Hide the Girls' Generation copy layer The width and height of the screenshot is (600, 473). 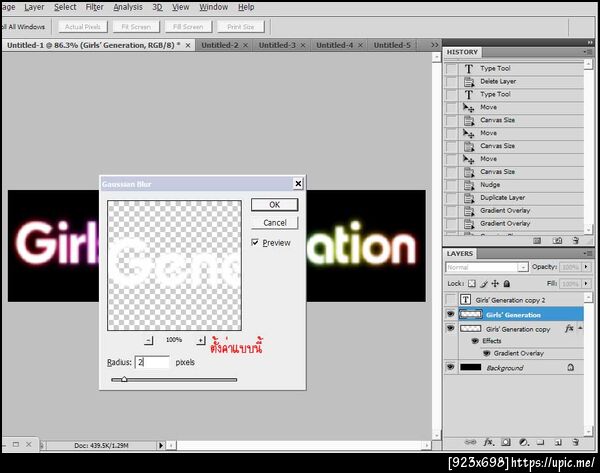pos(451,328)
